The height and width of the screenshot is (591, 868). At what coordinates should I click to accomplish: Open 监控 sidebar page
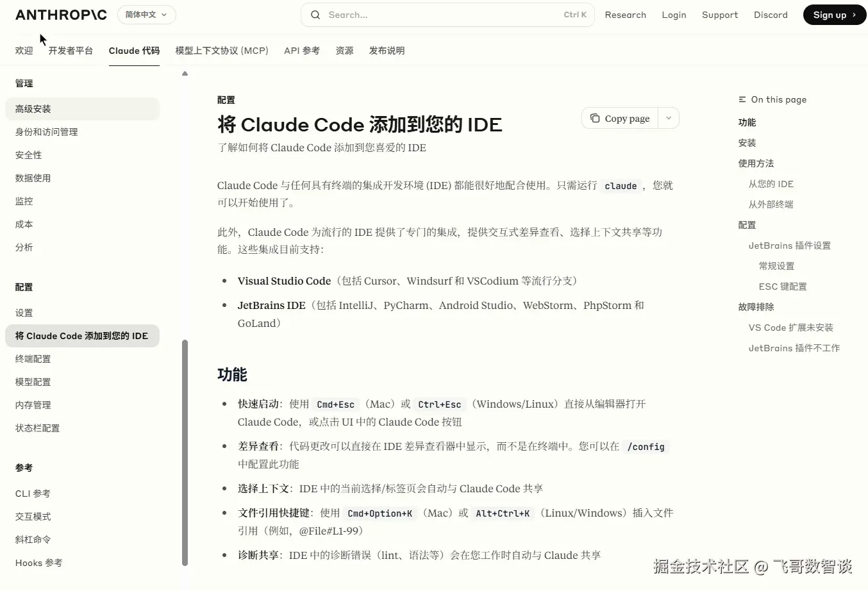tap(82, 201)
